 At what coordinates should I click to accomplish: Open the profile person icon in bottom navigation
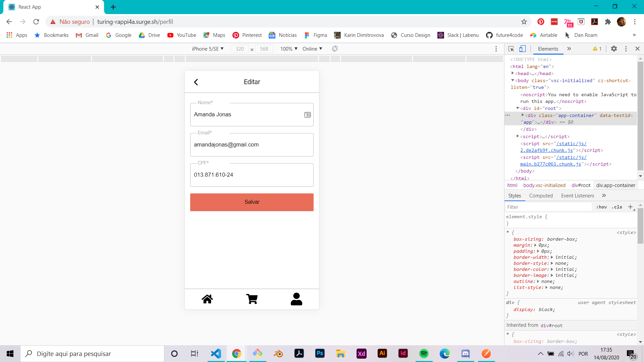[296, 299]
